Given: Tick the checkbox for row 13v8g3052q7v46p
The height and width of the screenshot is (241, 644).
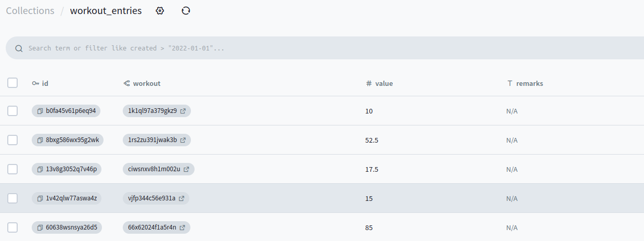Looking at the screenshot, I should (12, 169).
